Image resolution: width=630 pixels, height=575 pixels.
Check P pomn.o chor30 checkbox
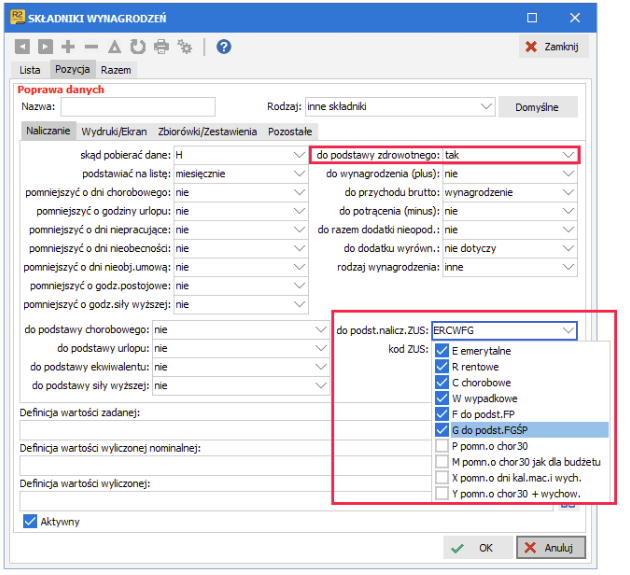click(442, 446)
